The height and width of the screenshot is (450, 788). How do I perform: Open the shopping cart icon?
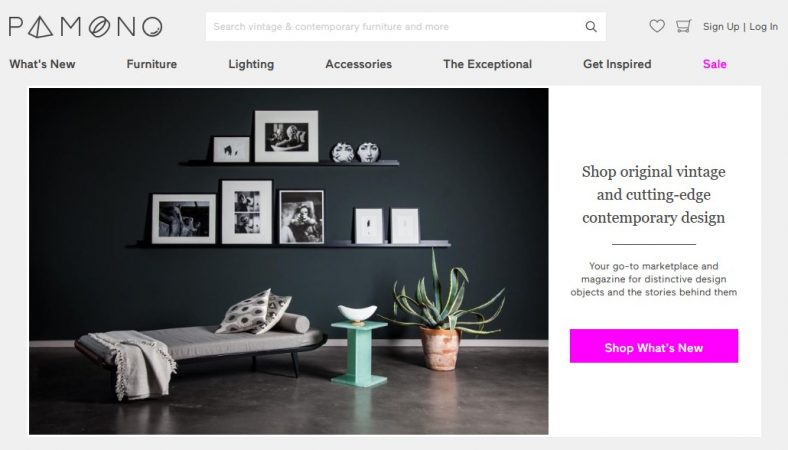pos(683,26)
